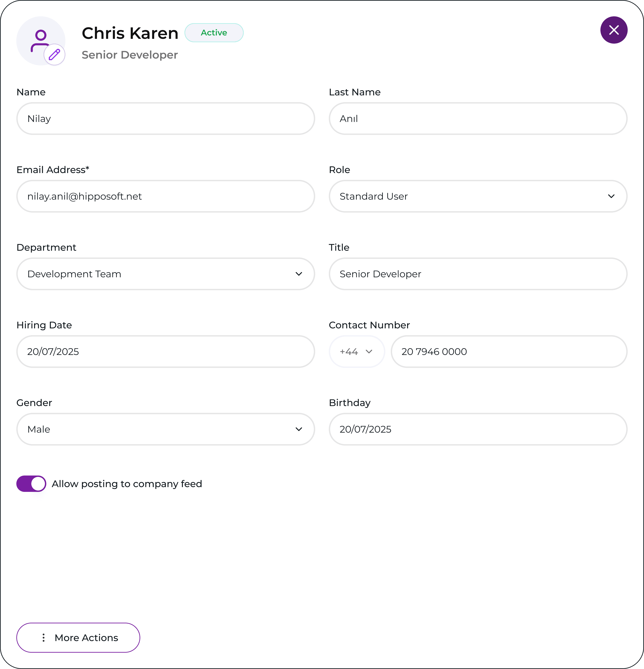Click the Contact Number phone input
644x669 pixels.
pos(508,352)
